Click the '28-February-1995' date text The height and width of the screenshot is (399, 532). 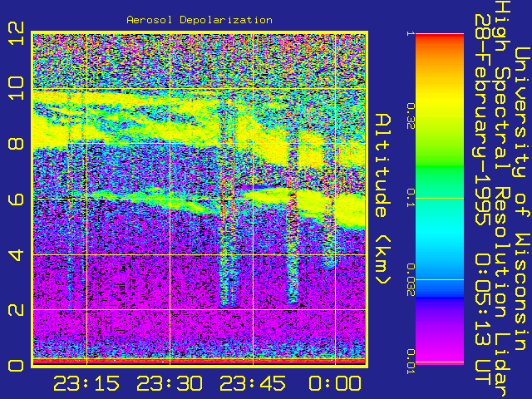[x=482, y=120]
